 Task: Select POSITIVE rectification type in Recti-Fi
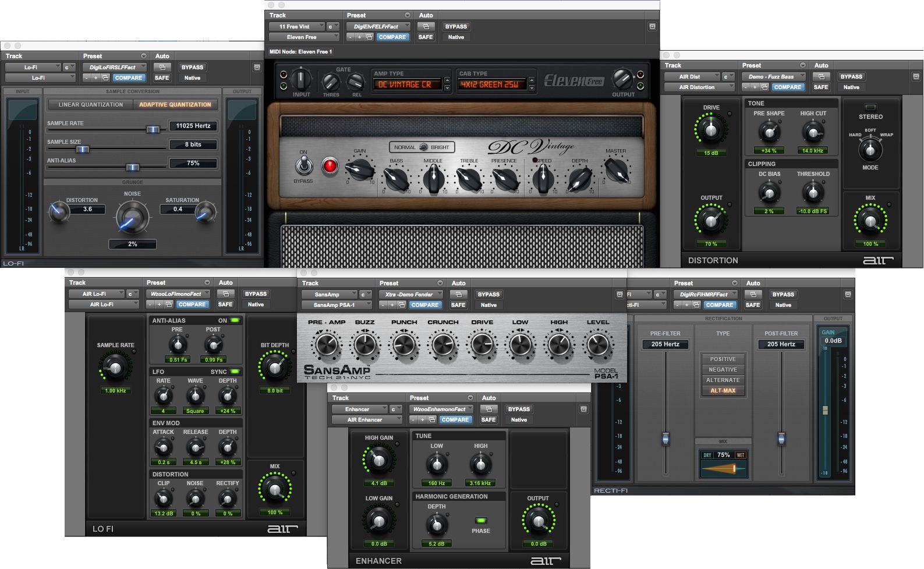tap(723, 359)
